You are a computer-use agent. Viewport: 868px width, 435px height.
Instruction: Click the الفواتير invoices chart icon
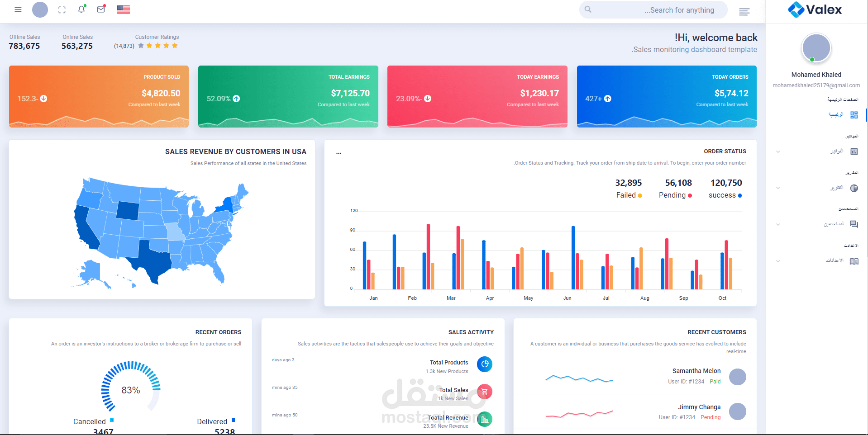[854, 151]
